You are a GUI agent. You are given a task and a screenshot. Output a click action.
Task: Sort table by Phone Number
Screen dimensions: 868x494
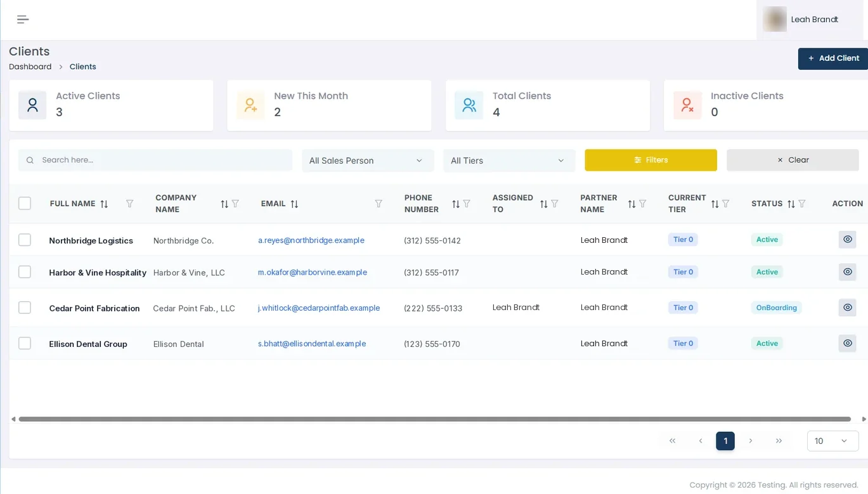[x=456, y=204]
